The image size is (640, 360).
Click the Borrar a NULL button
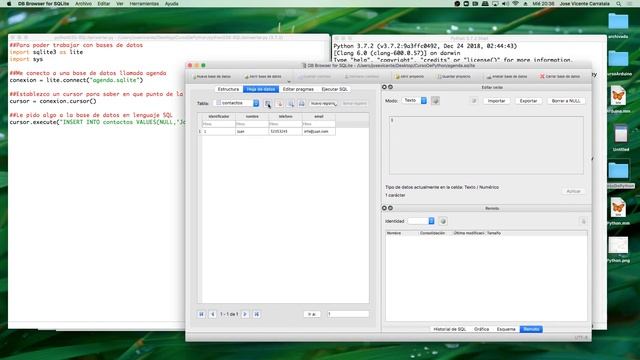tap(566, 100)
